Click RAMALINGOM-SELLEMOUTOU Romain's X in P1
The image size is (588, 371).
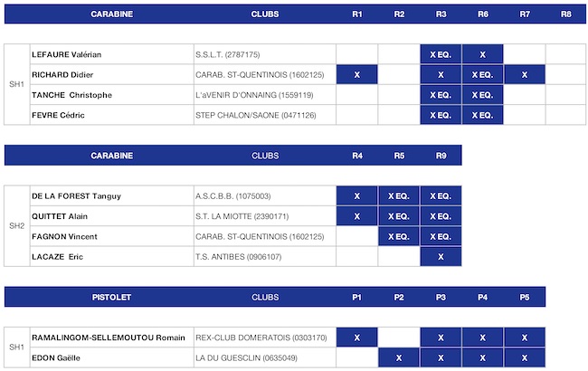tap(357, 338)
